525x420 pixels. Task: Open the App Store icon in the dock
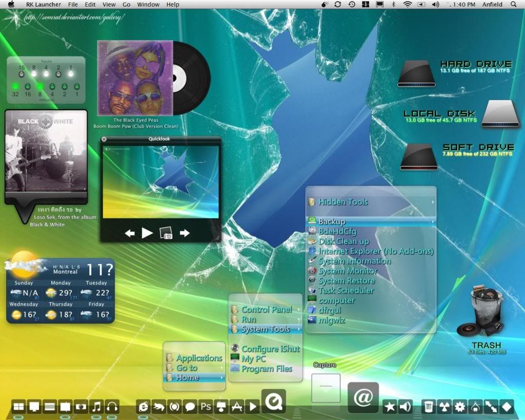point(237,407)
